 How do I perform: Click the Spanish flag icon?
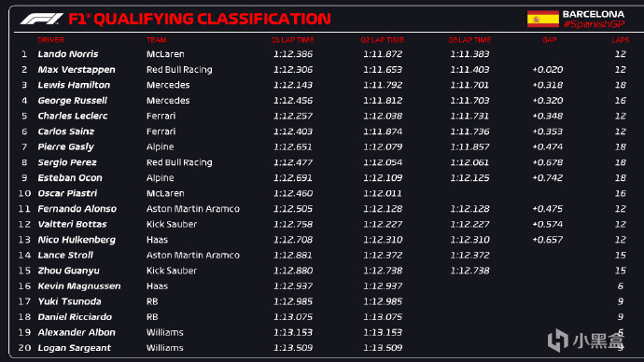(x=542, y=19)
